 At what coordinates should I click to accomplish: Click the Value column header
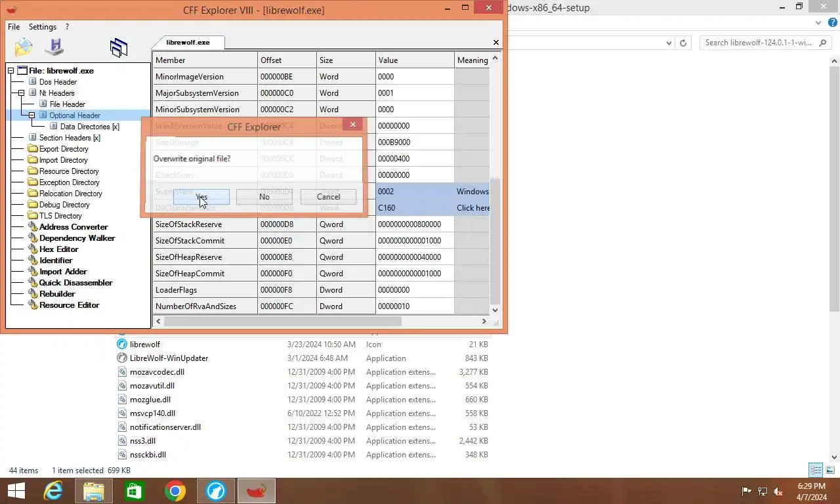[x=415, y=60]
